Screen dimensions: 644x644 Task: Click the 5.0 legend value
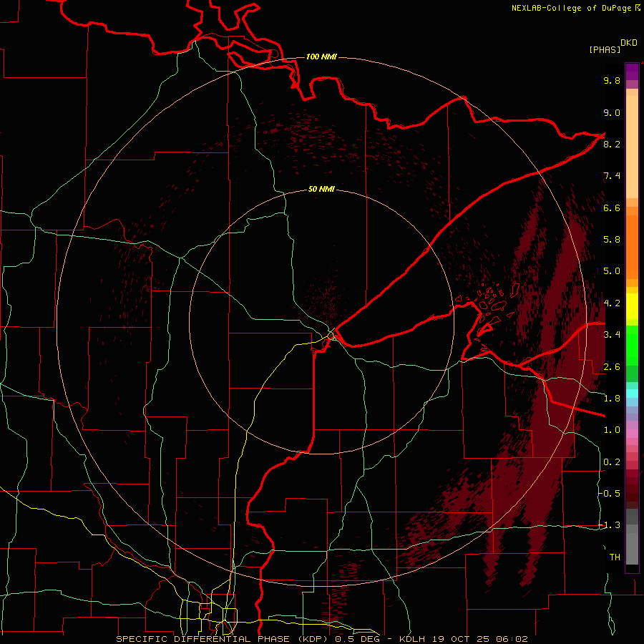pyautogui.click(x=612, y=271)
